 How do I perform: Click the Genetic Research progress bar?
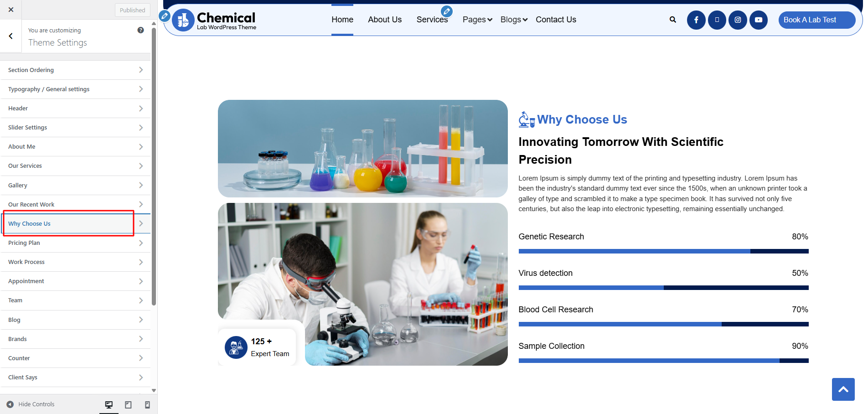[663, 251]
